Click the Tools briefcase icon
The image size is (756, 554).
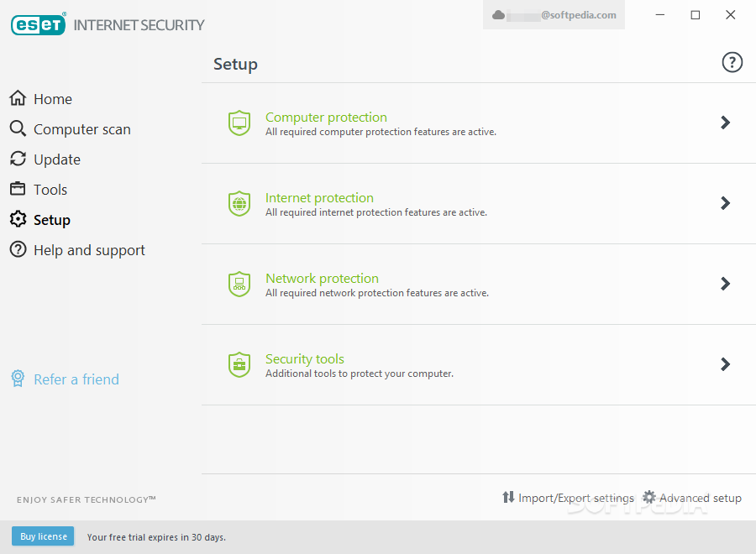18,188
